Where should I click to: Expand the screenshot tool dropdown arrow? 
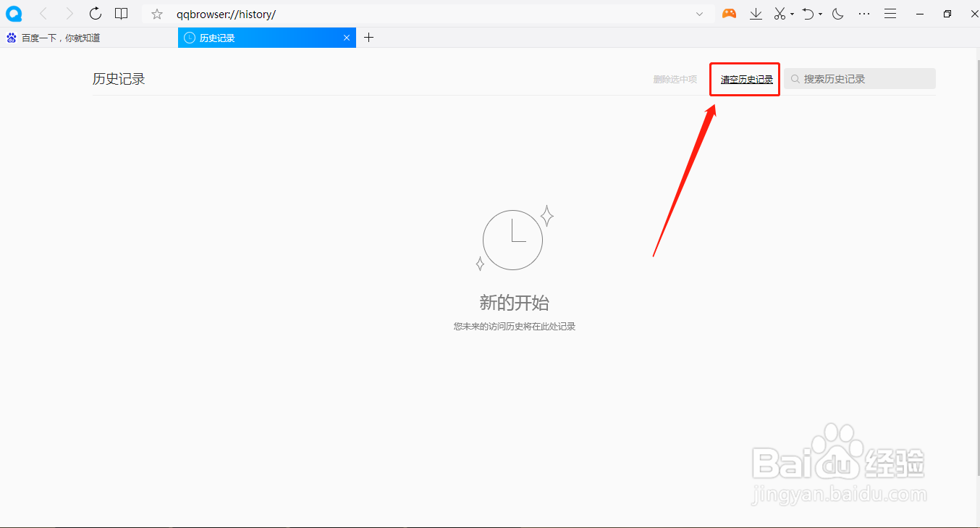(792, 14)
